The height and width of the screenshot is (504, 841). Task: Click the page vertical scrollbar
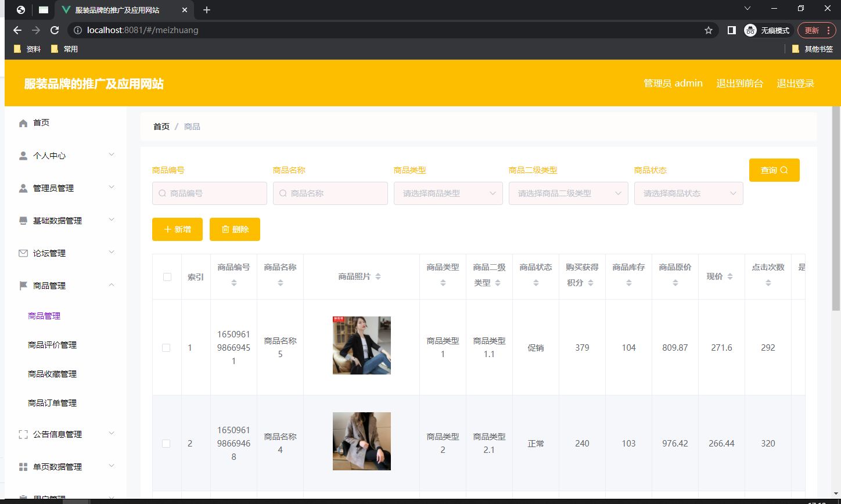836,209
